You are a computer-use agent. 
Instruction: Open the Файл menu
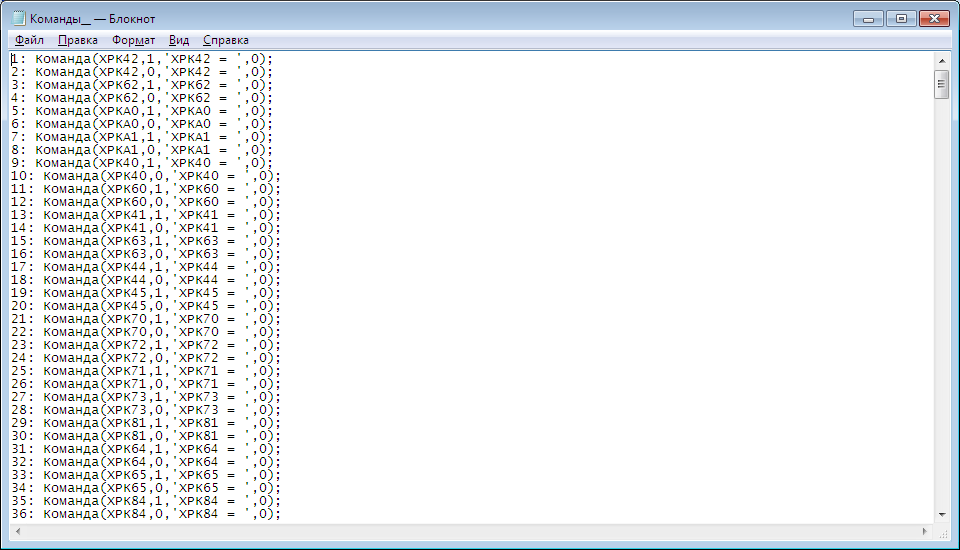pos(29,40)
